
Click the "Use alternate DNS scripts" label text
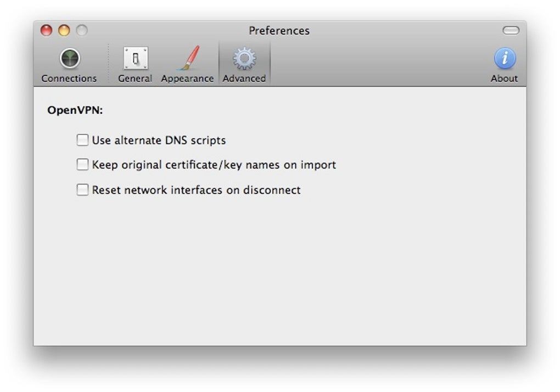point(159,141)
